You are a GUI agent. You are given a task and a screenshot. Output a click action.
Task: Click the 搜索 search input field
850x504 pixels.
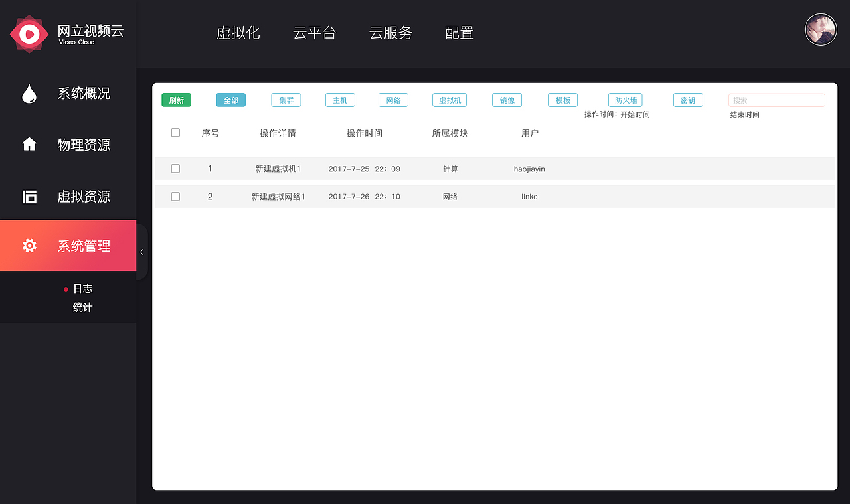[777, 100]
